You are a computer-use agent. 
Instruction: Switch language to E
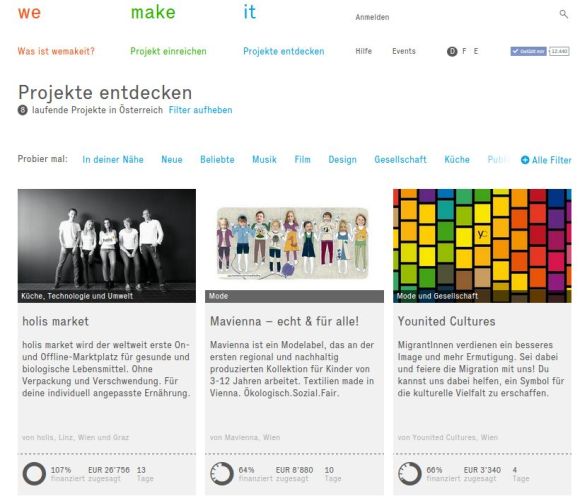pos(476,51)
